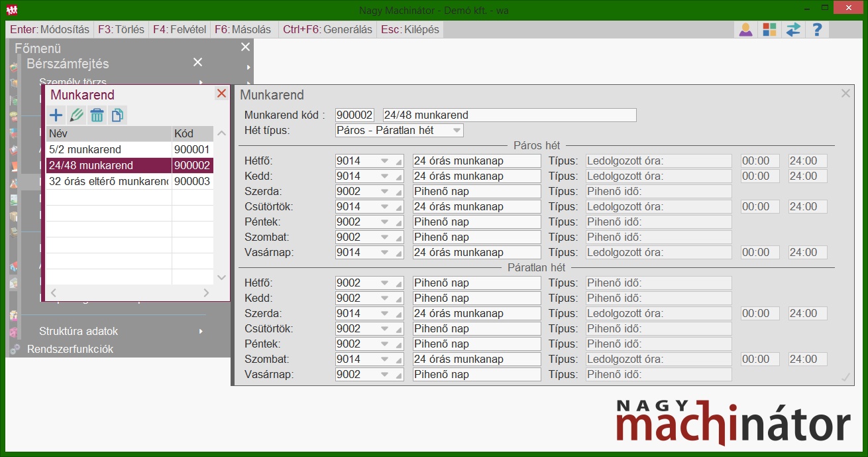The height and width of the screenshot is (457, 868).
Task: Click the add new work schedule plus icon
Action: click(x=56, y=115)
